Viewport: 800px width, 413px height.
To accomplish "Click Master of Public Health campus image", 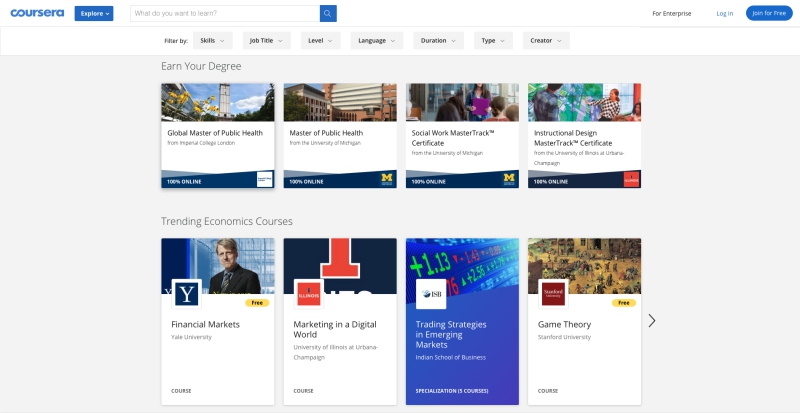I will pyautogui.click(x=340, y=102).
